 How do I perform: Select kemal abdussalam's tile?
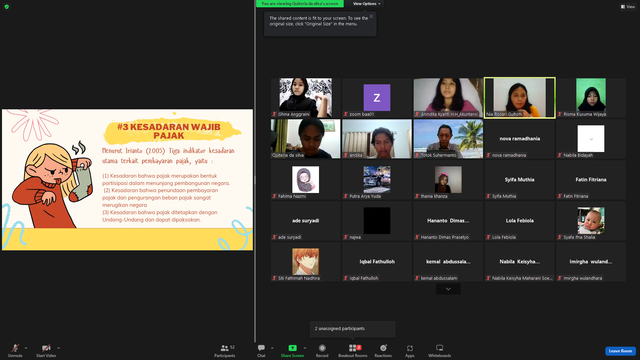tap(448, 262)
